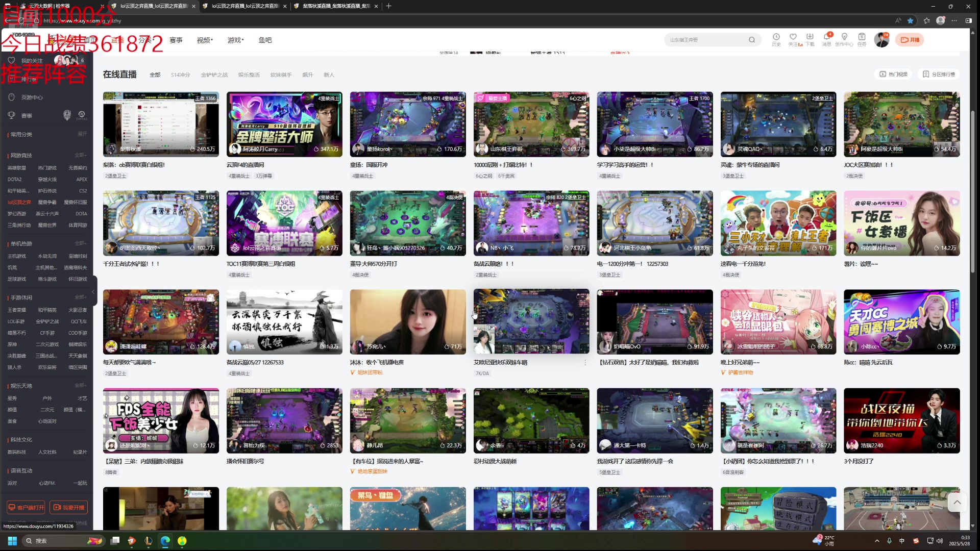Click the 分区排行榜 button

[x=939, y=74]
